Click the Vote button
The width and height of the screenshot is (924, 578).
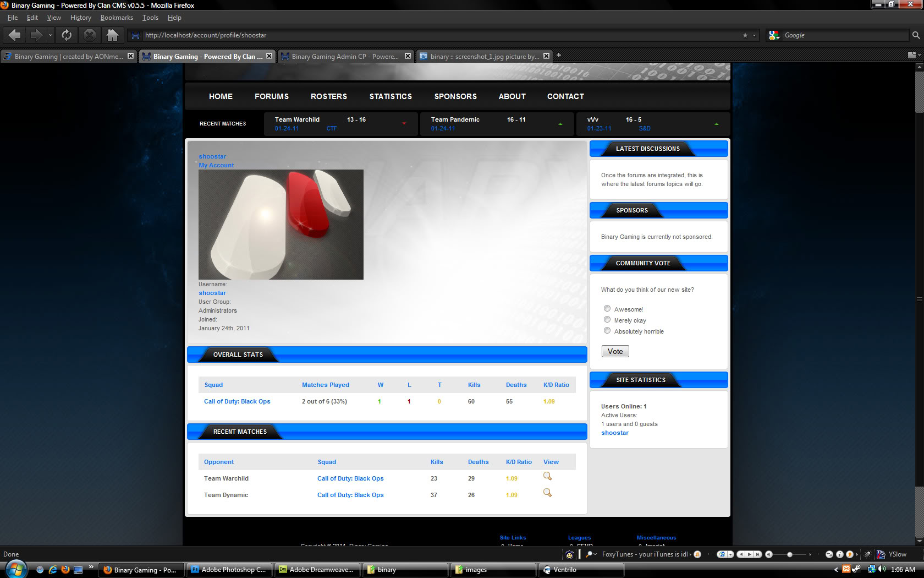tap(615, 351)
